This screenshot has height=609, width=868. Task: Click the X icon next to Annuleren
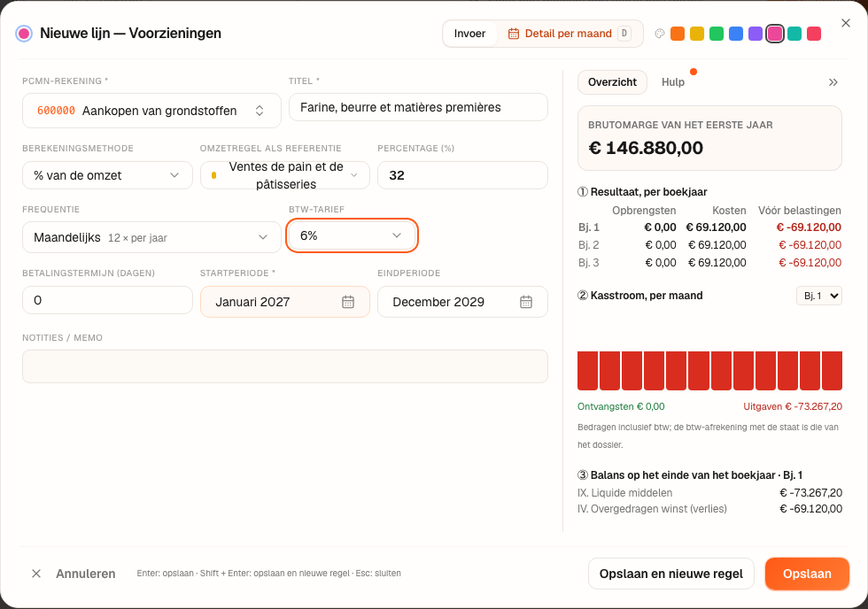click(x=36, y=574)
